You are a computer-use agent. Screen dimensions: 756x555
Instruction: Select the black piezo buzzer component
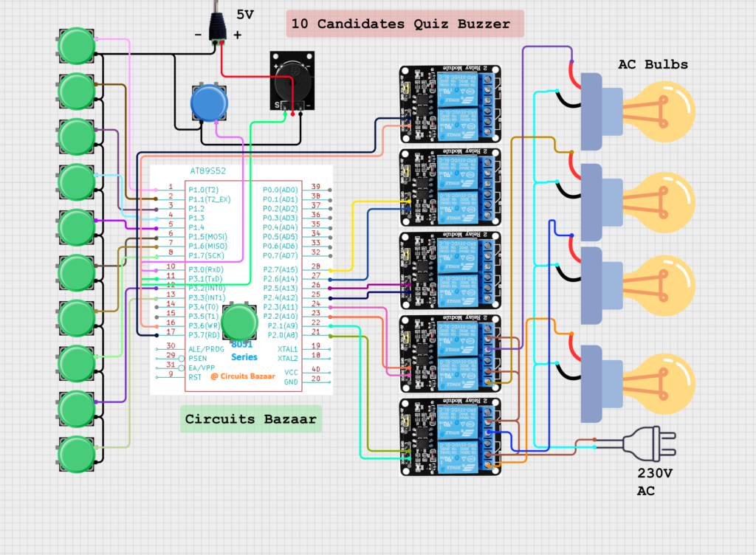(292, 81)
